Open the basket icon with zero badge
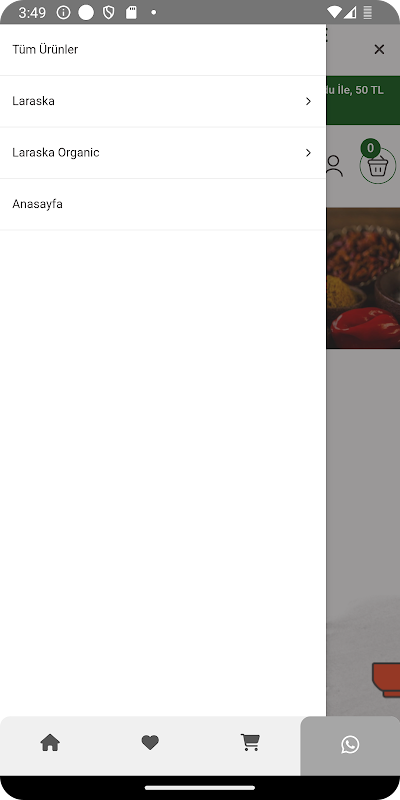 (378, 165)
